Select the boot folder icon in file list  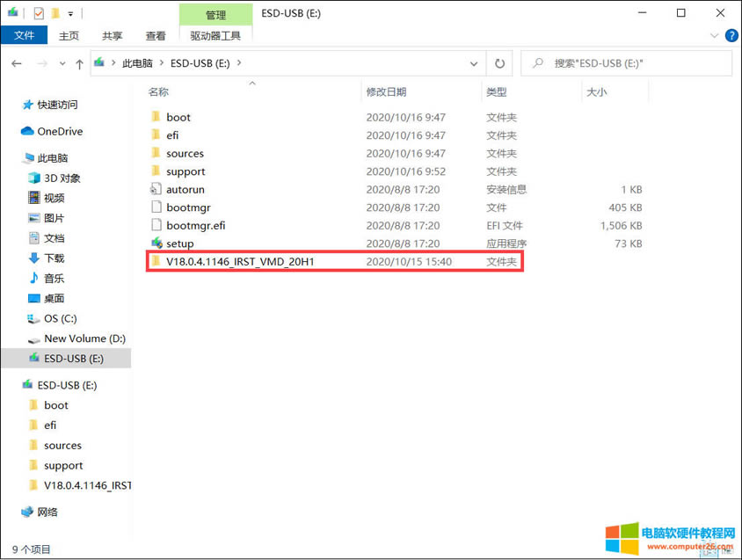point(156,116)
